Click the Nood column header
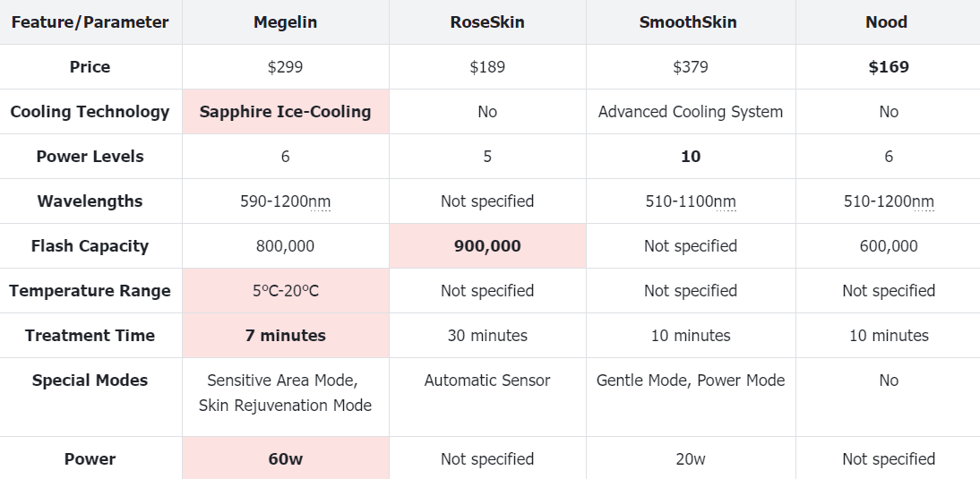 [x=888, y=21]
